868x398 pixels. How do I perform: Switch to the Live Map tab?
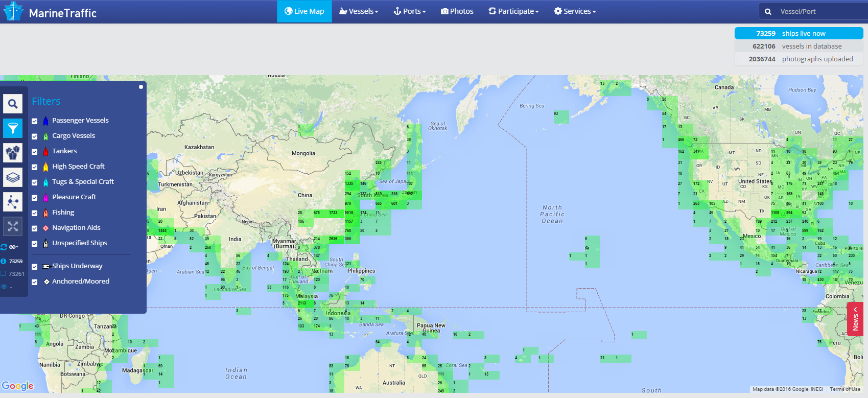click(x=304, y=11)
